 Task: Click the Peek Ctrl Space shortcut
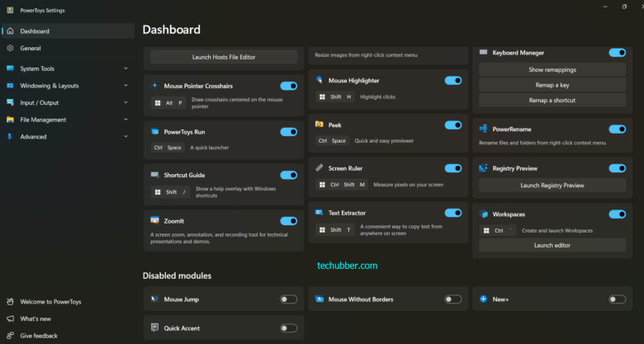(x=332, y=141)
